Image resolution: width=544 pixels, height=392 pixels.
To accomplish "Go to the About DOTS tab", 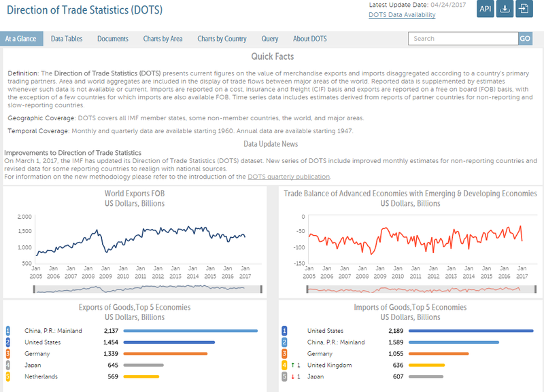I will (309, 39).
